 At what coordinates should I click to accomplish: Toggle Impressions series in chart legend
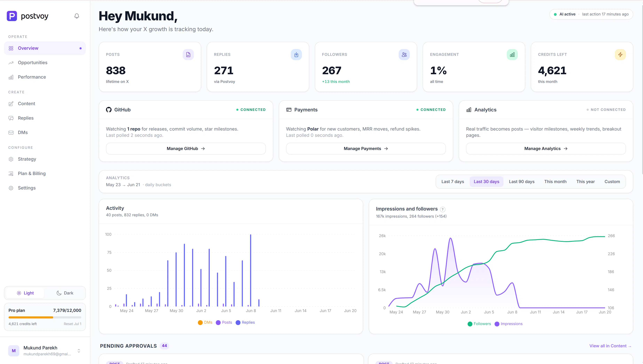coord(509,324)
